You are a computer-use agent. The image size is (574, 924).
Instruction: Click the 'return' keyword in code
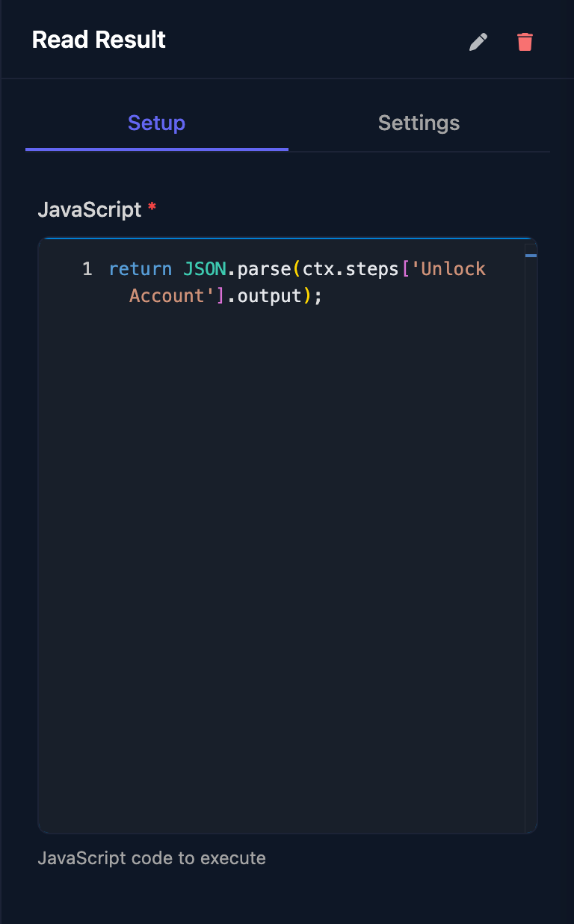click(x=141, y=269)
